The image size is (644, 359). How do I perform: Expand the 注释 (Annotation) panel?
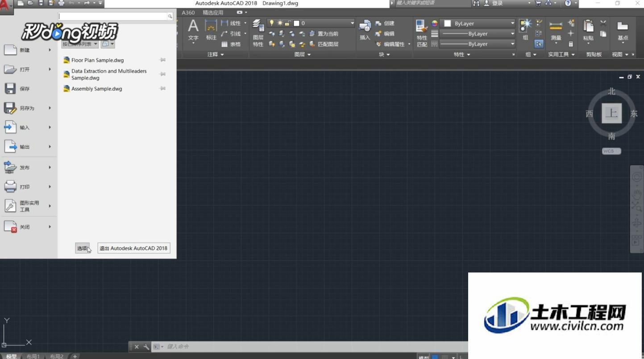coord(216,54)
